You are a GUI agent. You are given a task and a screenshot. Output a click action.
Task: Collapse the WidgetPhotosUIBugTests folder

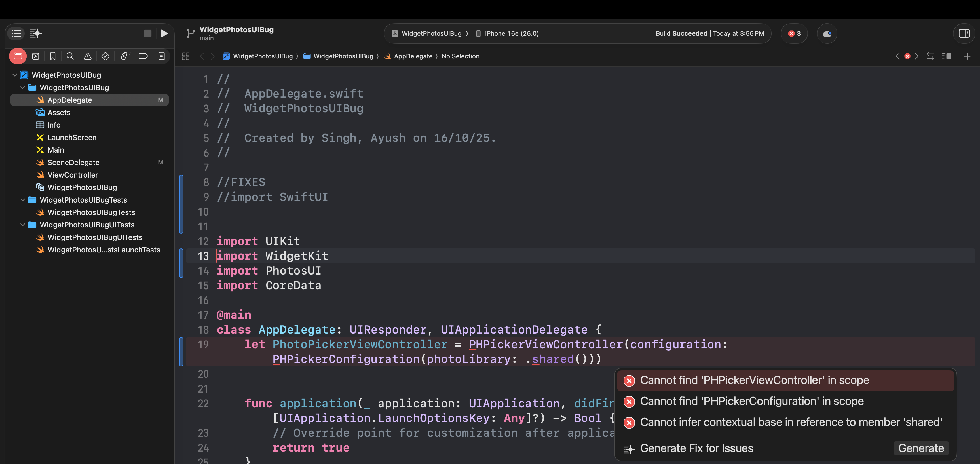point(23,200)
